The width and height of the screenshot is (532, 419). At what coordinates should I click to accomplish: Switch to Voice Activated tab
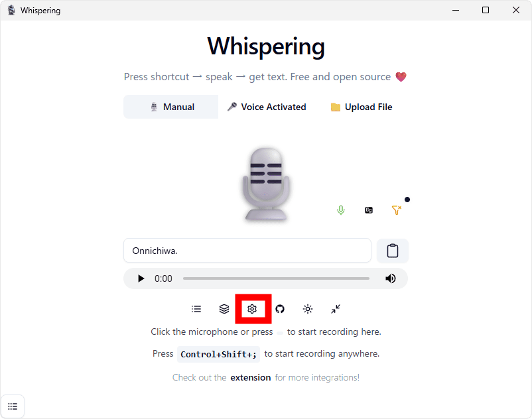266,107
